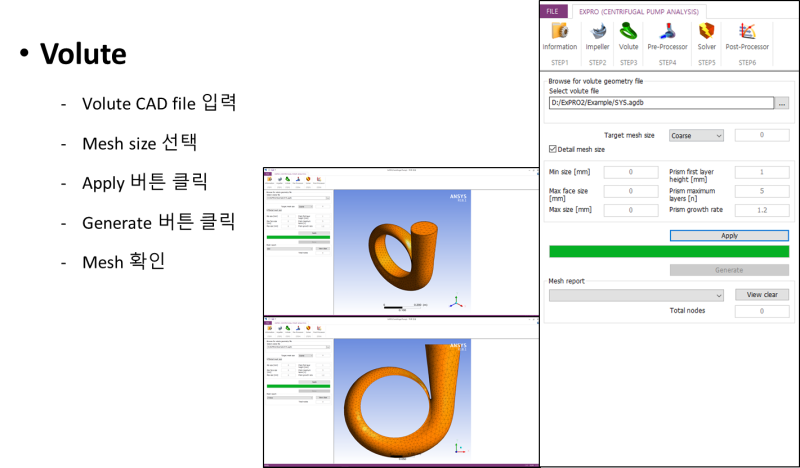800x468 pixels.
Task: Click the FILE tab
Action: [553, 11]
